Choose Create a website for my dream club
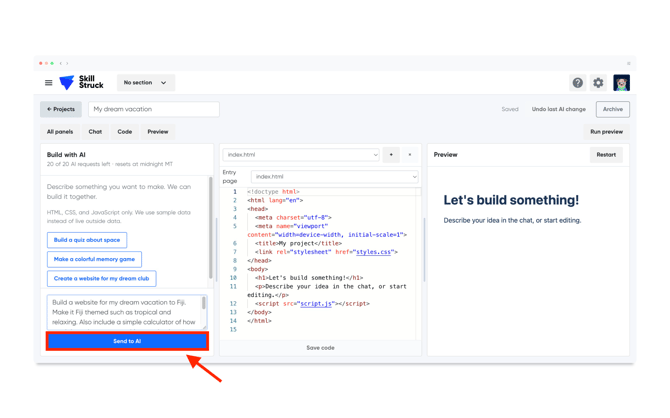670x418 pixels. 101,278
